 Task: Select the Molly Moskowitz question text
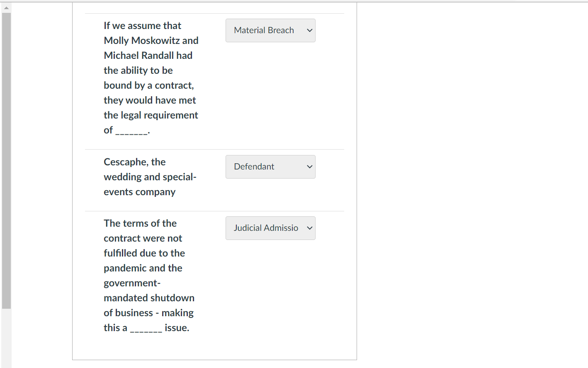pos(151,77)
